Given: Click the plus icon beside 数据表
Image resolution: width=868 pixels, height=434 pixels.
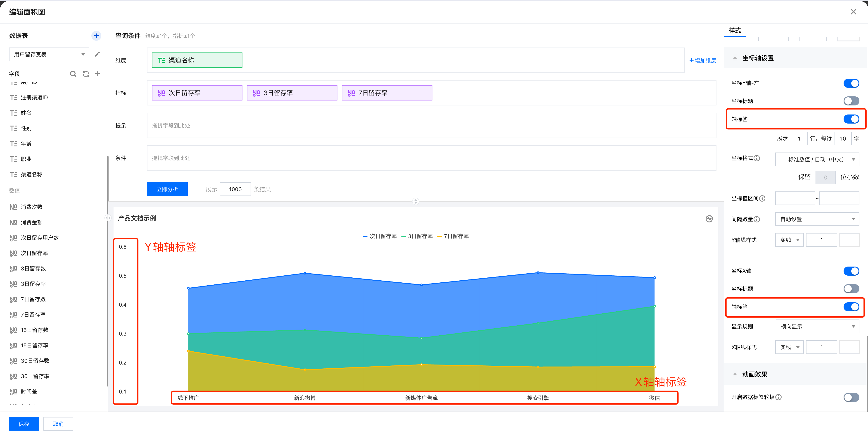Looking at the screenshot, I should (96, 36).
